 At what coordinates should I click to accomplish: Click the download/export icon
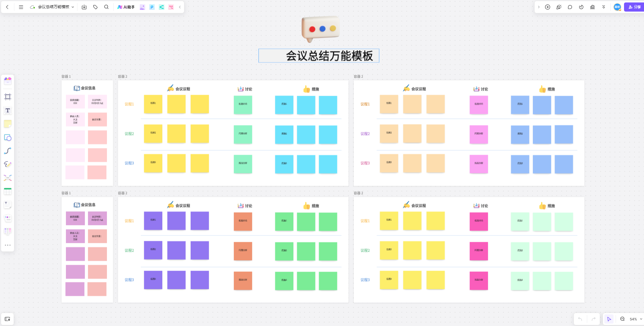(x=84, y=7)
